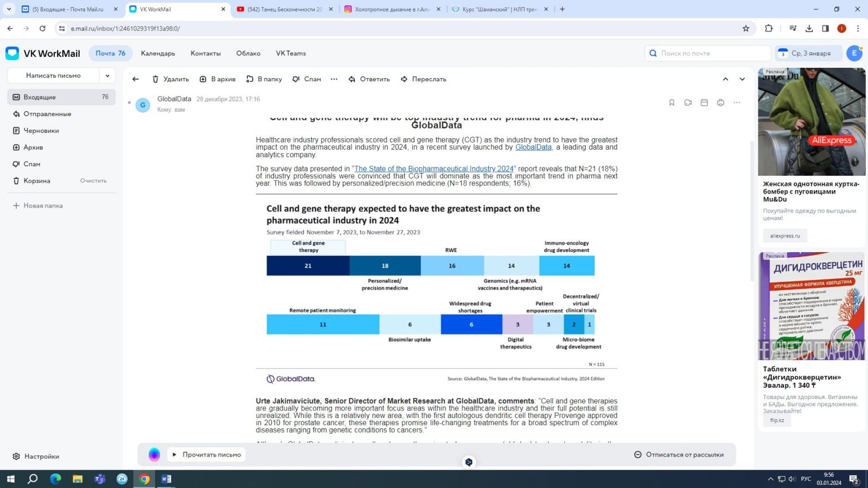Go to the next message using the down chevron
The image size is (868, 488).
(742, 79)
